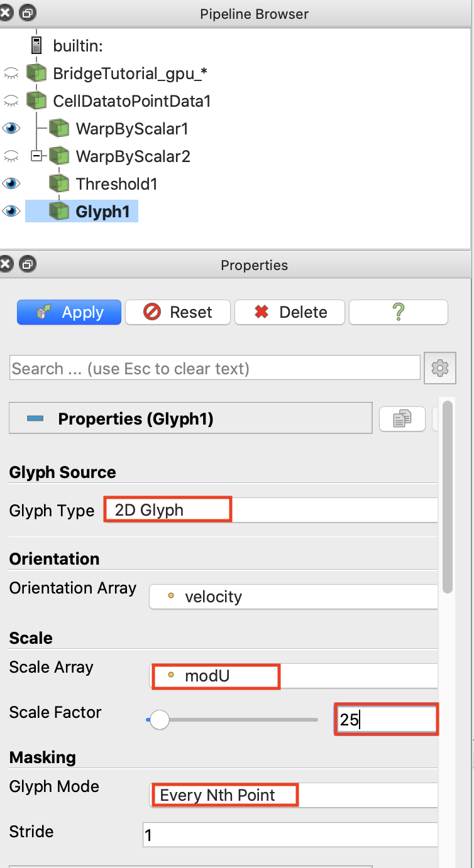Image resolution: width=474 pixels, height=868 pixels.
Task: Show BridgeTutorial_gpu_* via its eye icon
Action: coord(11,73)
